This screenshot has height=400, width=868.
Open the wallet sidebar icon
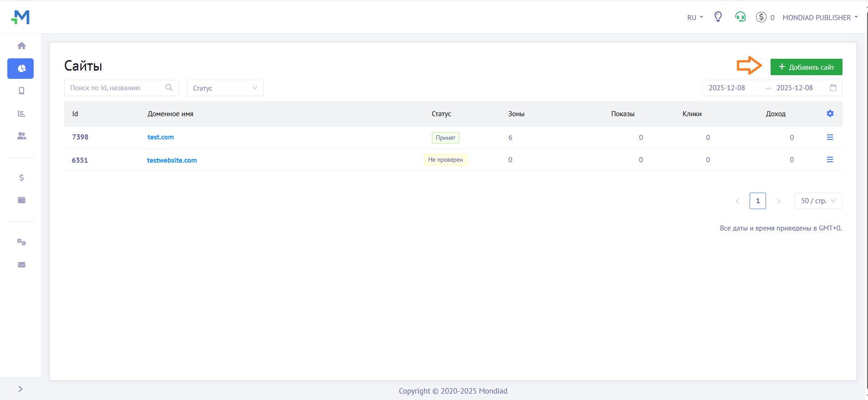coord(21,200)
